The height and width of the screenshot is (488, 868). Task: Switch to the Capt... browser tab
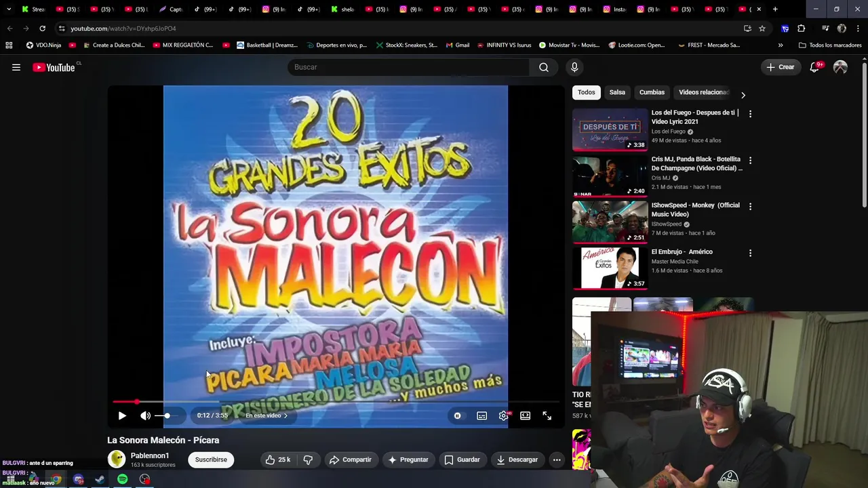point(171,9)
